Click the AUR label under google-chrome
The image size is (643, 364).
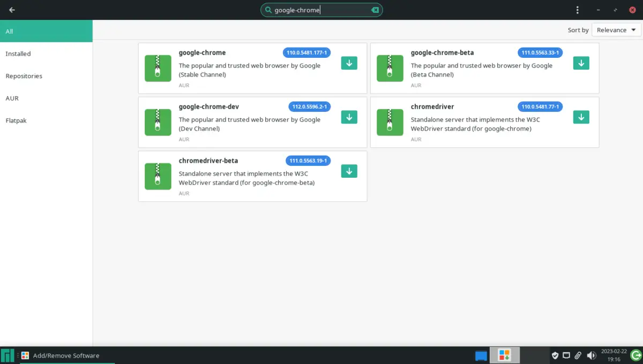point(184,86)
